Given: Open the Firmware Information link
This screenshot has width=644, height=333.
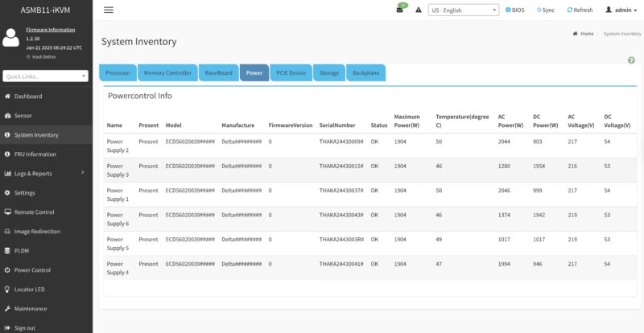Looking at the screenshot, I should (x=52, y=29).
